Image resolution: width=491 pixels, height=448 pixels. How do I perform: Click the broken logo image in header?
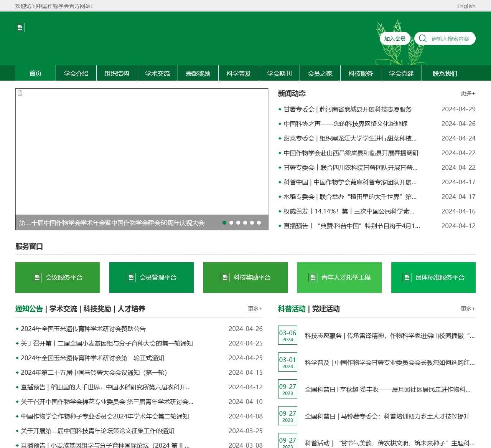20,28
